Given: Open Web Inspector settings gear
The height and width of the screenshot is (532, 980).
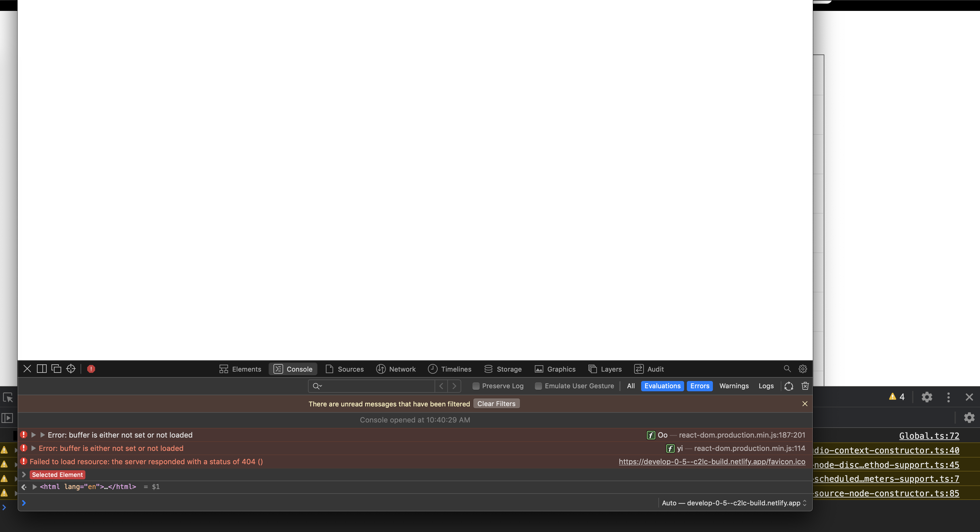Looking at the screenshot, I should coord(802,369).
